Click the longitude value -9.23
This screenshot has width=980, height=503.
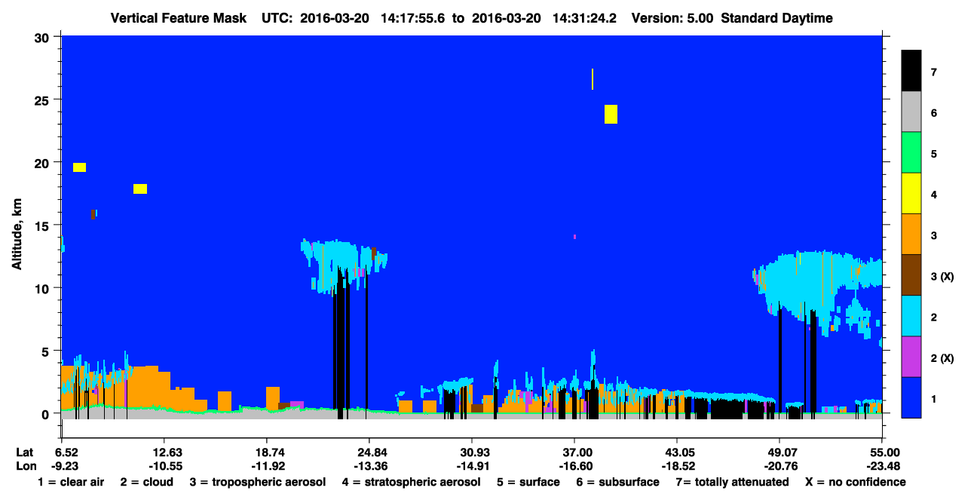click(65, 465)
